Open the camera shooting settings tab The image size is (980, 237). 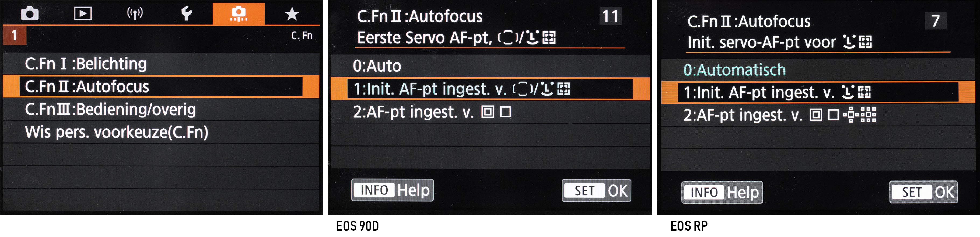pos(30,14)
